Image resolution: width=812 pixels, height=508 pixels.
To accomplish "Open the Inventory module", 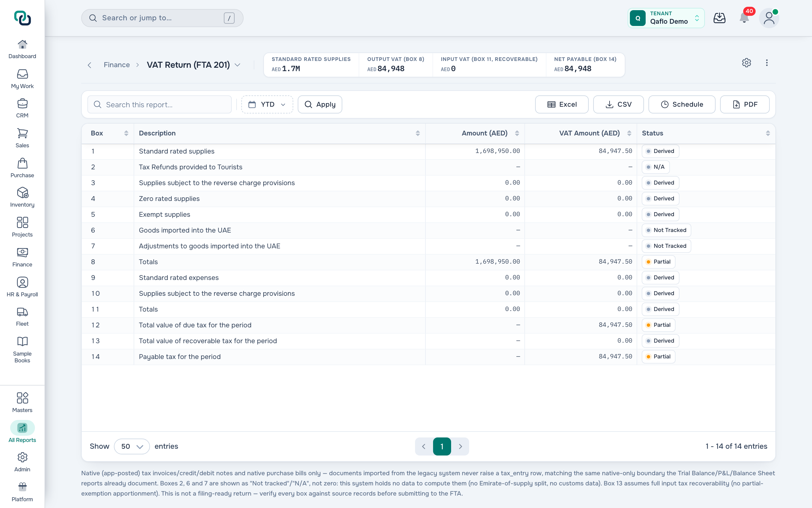I will pos(22,198).
